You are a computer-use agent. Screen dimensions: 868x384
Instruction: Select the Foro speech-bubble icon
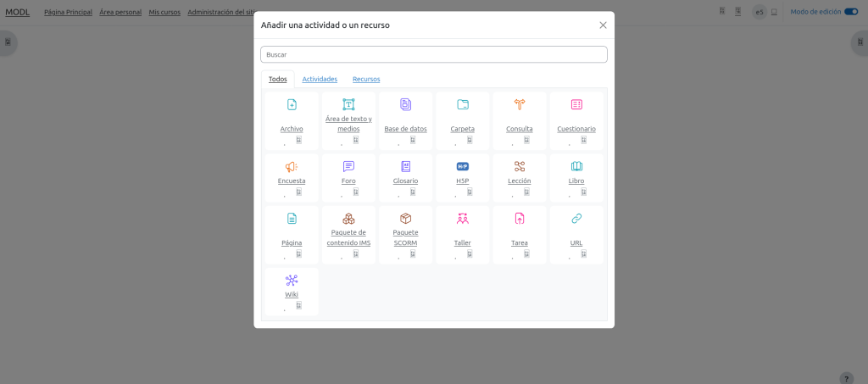pos(348,167)
